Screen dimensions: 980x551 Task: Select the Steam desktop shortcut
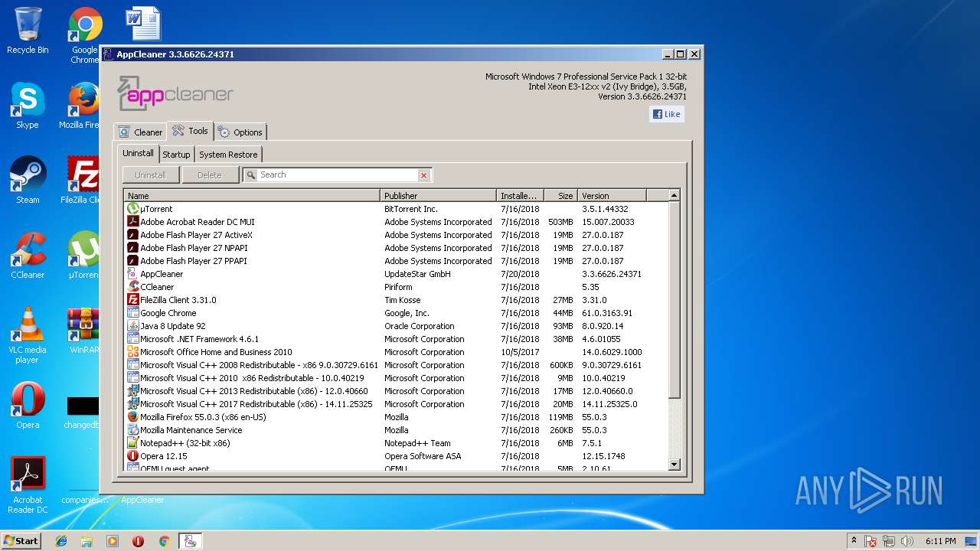(28, 181)
